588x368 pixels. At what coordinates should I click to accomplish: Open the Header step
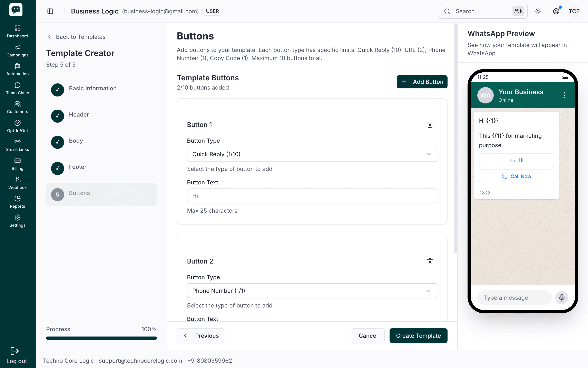coord(101,116)
